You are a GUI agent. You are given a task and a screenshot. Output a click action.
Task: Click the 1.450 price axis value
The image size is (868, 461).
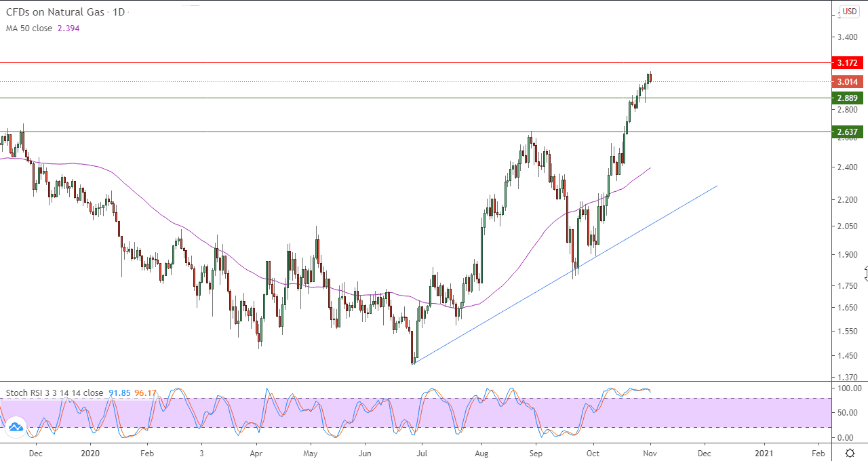click(848, 356)
